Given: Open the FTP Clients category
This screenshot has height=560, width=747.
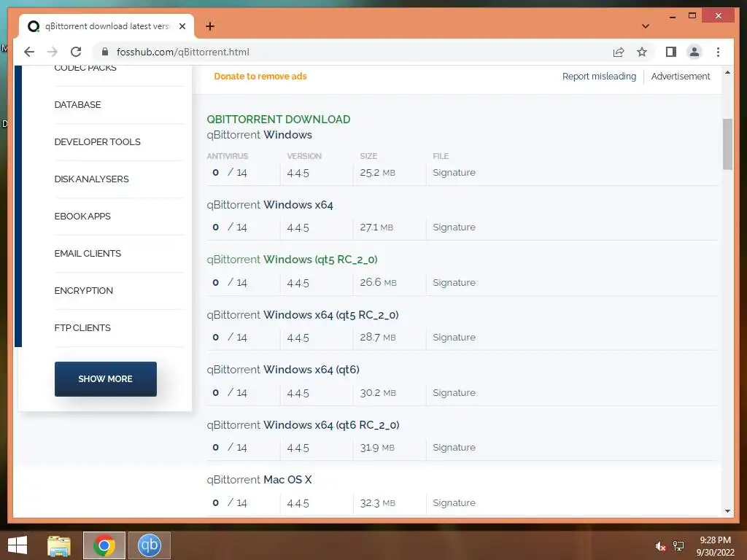Looking at the screenshot, I should (x=82, y=327).
